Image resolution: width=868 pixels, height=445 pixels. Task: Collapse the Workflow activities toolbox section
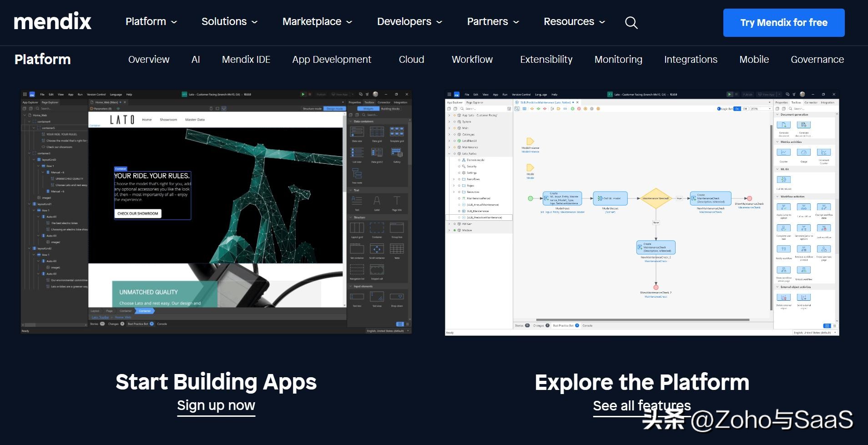pos(777,197)
